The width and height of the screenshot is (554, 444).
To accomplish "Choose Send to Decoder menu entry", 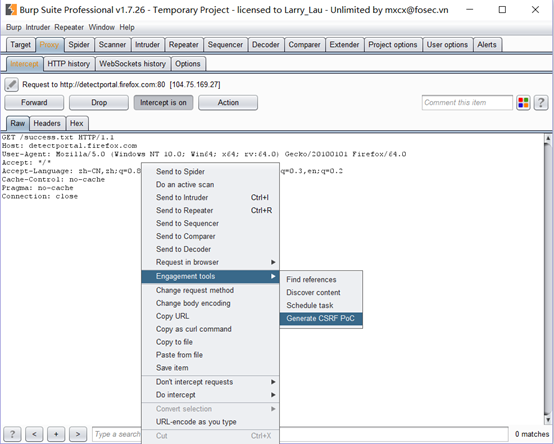I will point(210,249).
